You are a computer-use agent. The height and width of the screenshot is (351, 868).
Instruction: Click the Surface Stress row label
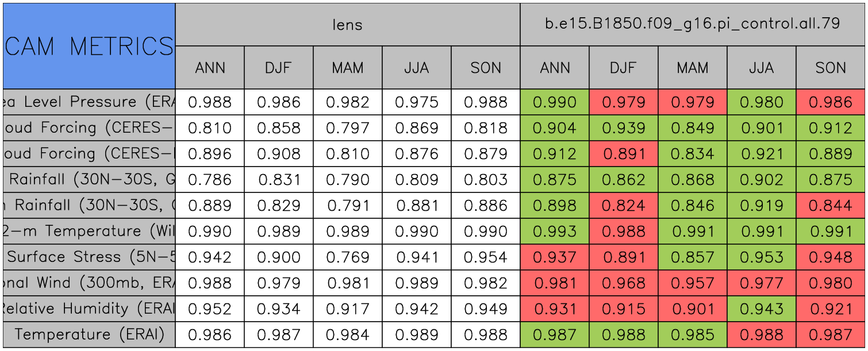(x=89, y=257)
